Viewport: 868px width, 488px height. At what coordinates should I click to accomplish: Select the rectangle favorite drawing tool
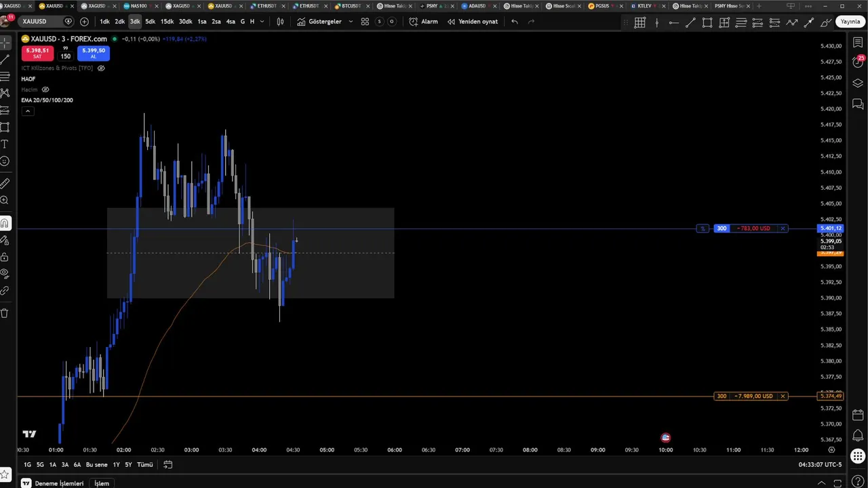click(707, 22)
